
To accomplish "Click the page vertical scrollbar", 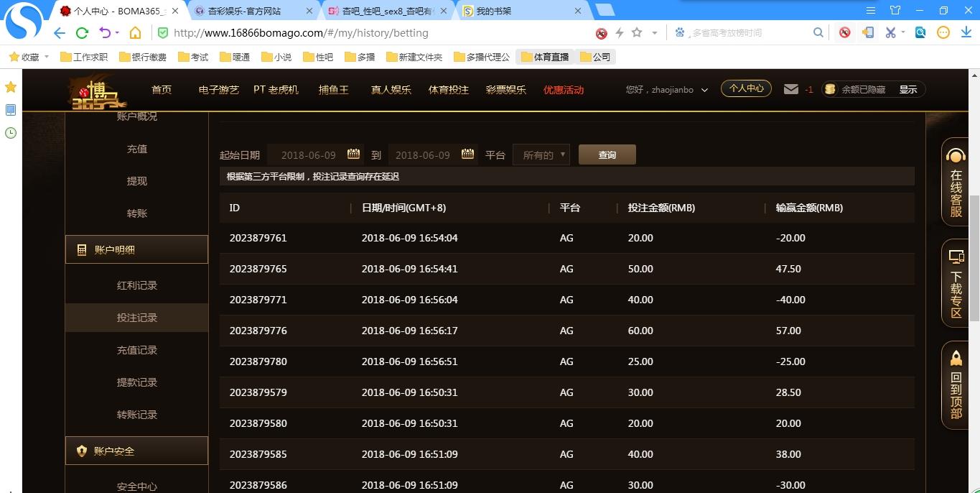I will point(974,257).
